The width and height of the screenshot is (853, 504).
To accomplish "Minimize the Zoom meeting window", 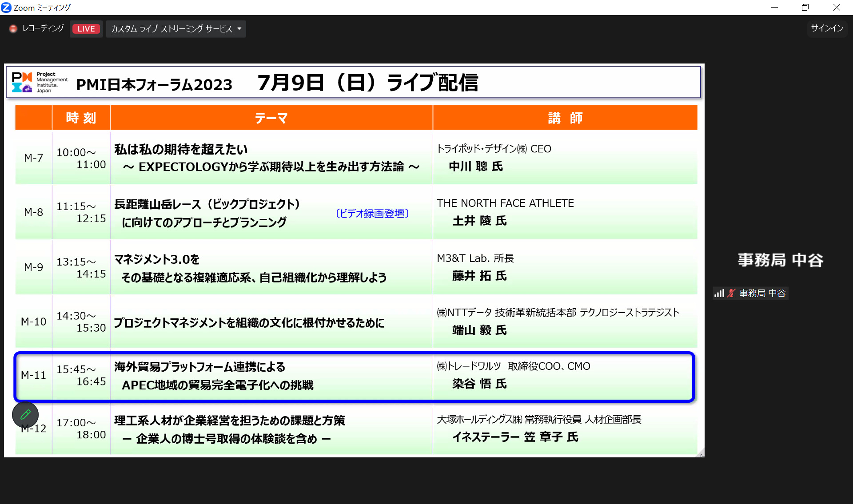I will (774, 8).
